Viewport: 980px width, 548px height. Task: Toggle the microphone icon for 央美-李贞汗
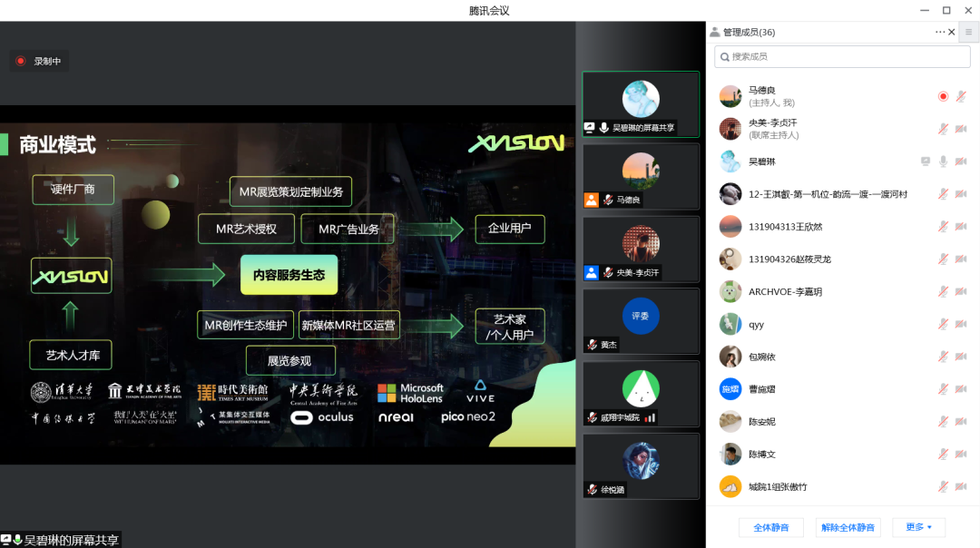click(943, 129)
